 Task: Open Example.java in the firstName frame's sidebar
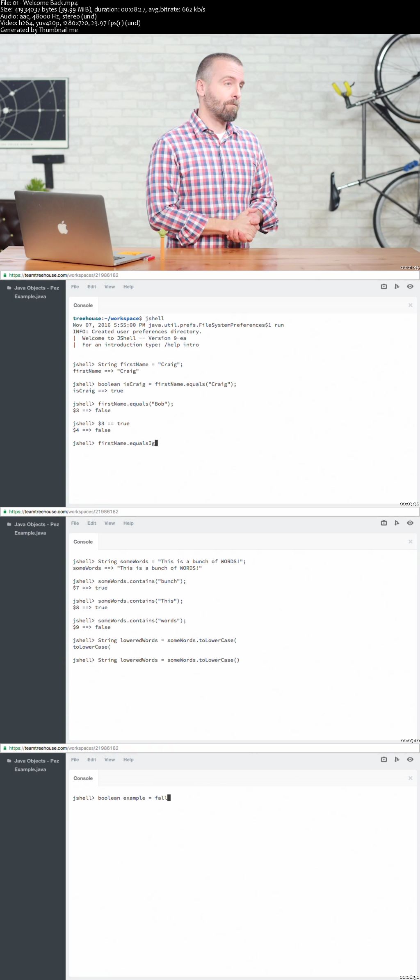click(x=30, y=296)
